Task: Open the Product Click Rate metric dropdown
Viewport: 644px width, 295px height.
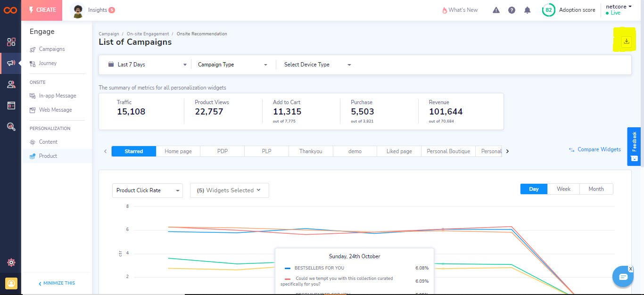Action: coord(148,190)
